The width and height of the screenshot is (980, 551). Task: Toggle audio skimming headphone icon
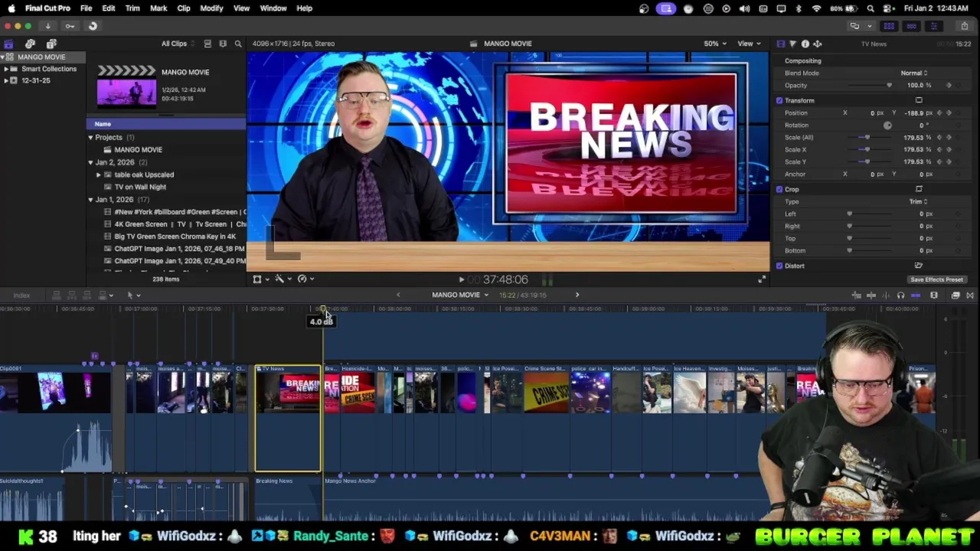click(900, 295)
